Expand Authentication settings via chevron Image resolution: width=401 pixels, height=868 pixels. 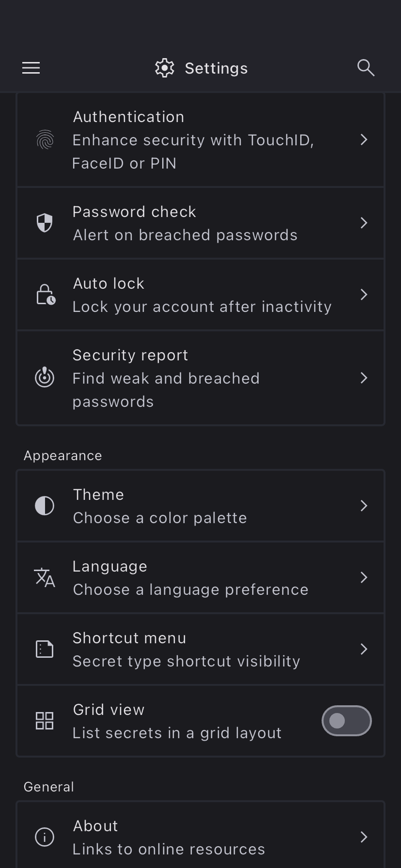tap(364, 140)
